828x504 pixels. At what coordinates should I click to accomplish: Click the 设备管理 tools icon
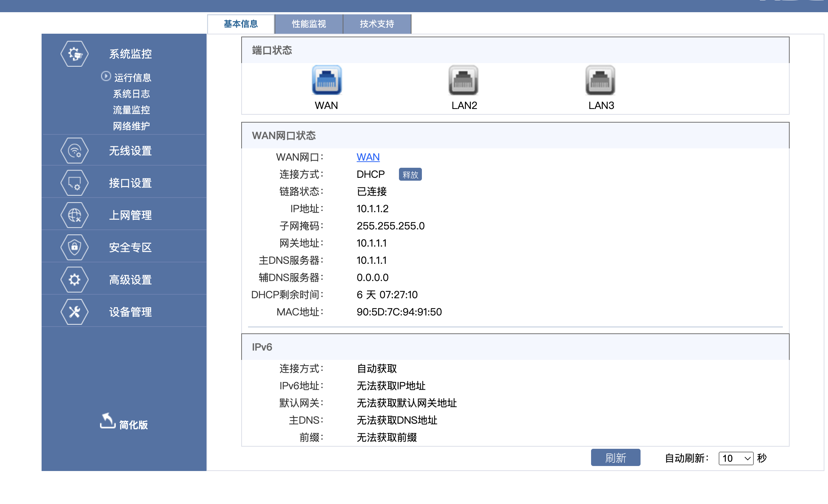[75, 312]
